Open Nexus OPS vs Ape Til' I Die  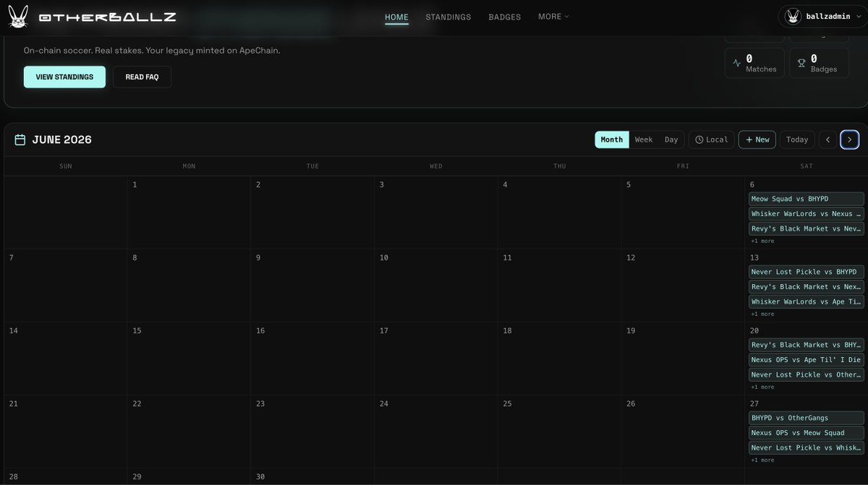(x=807, y=360)
